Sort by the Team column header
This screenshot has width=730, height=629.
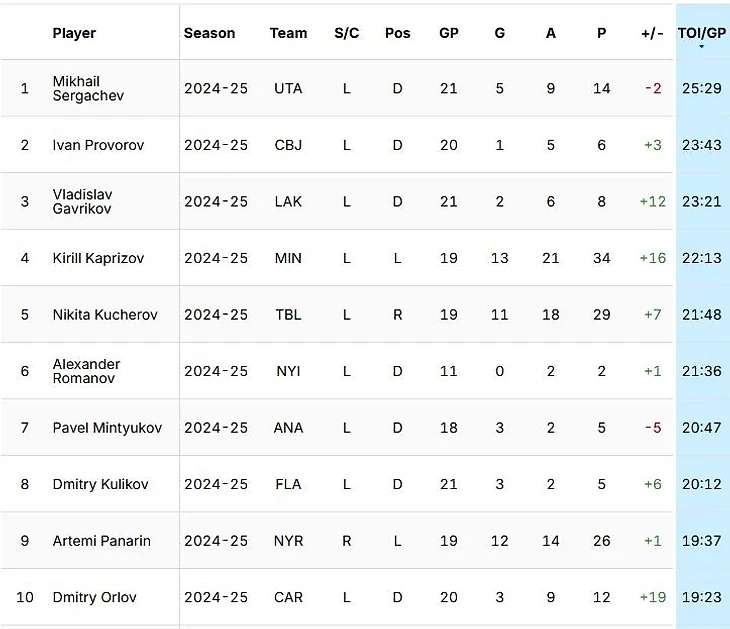click(288, 33)
